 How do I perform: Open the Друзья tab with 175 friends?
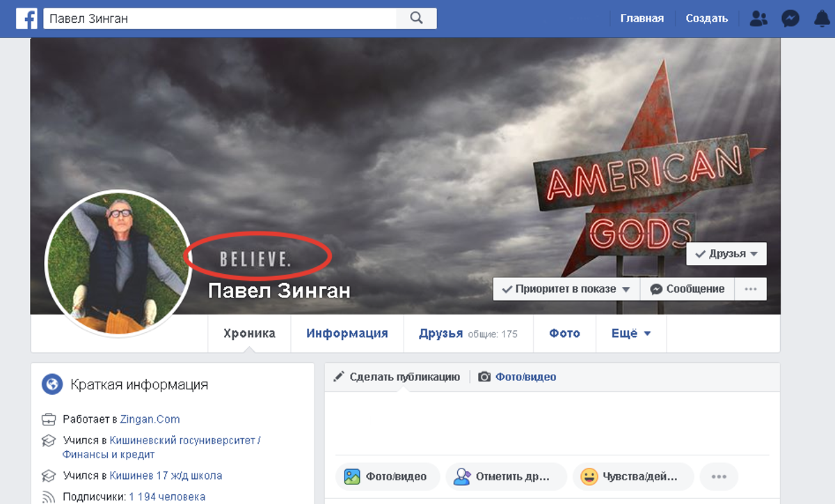(468, 334)
